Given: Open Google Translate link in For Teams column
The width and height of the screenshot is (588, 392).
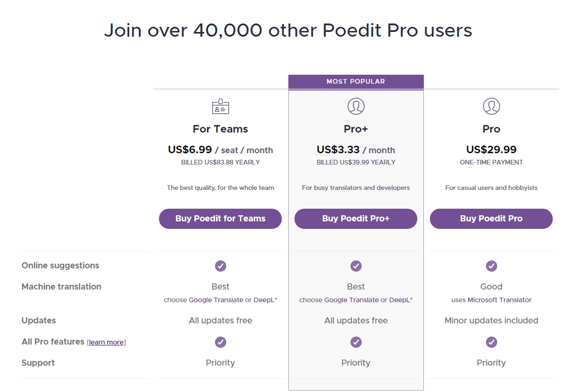Looking at the screenshot, I should pos(216,300).
